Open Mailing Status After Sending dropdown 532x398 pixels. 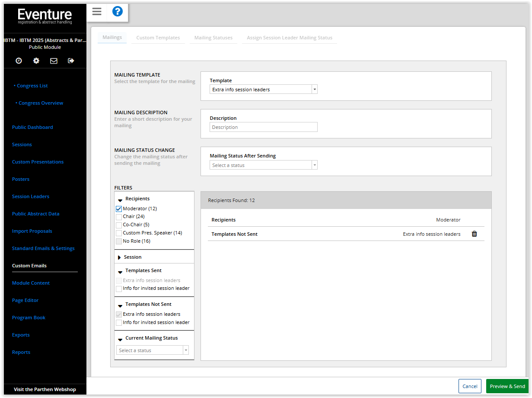click(x=263, y=165)
